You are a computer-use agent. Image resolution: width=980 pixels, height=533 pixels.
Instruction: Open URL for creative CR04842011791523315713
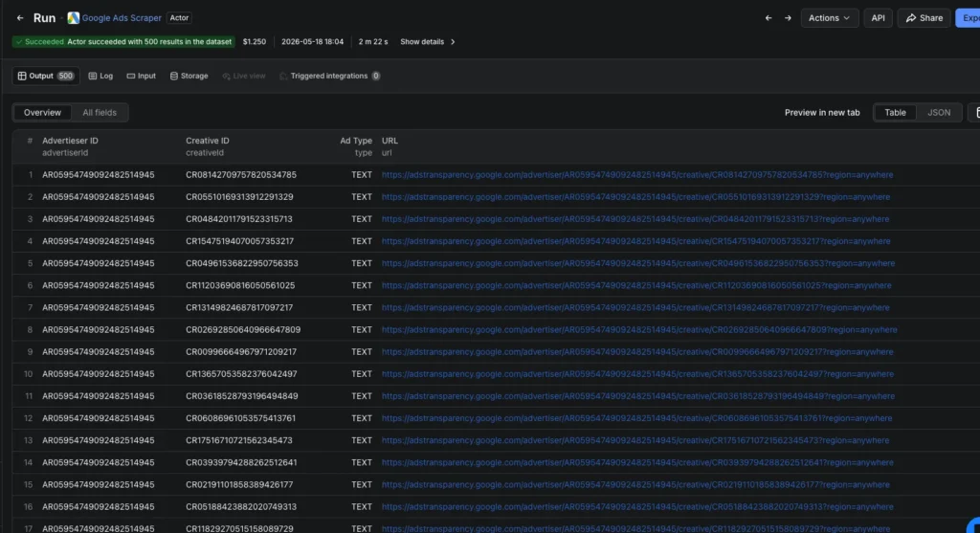(635, 219)
